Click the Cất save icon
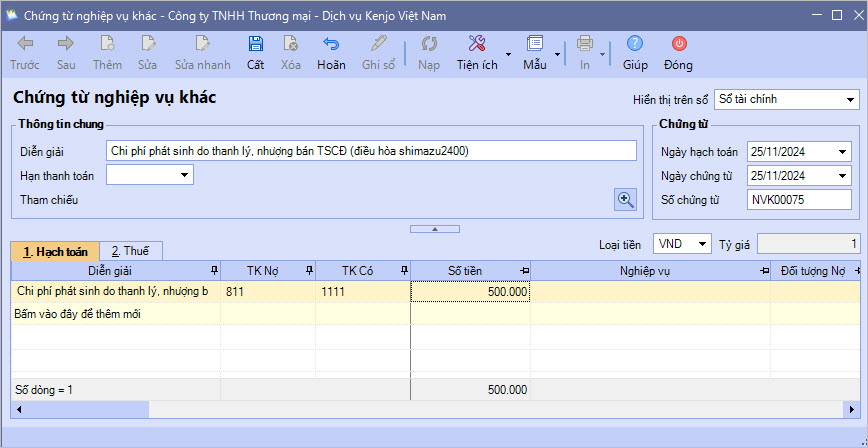The width and height of the screenshot is (868, 448). click(256, 44)
